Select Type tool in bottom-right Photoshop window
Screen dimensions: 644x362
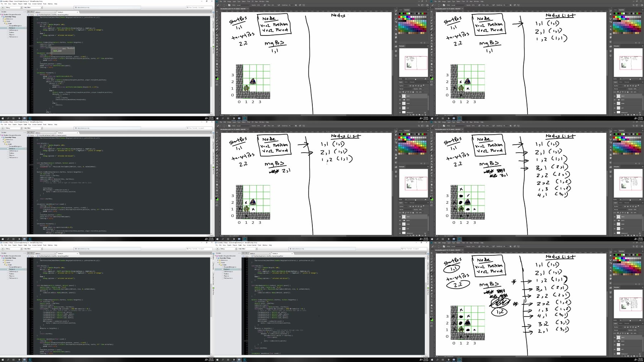[431, 296]
